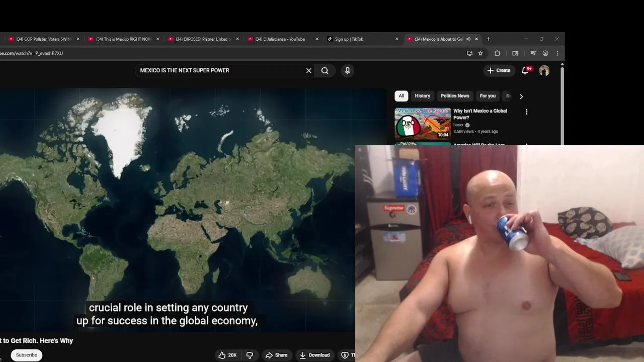Image resolution: width=644 pixels, height=362 pixels.
Task: Click the install app icon in address bar
Action: click(469, 53)
